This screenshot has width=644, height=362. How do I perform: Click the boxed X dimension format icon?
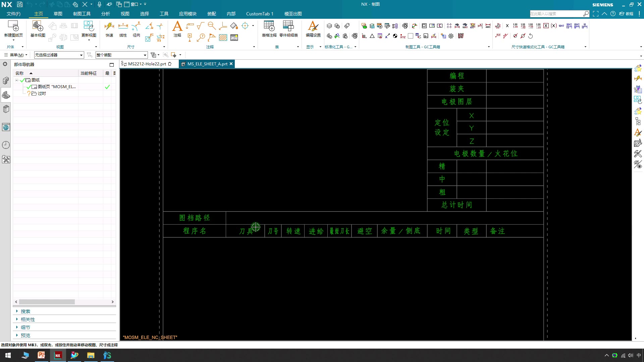pyautogui.click(x=546, y=26)
